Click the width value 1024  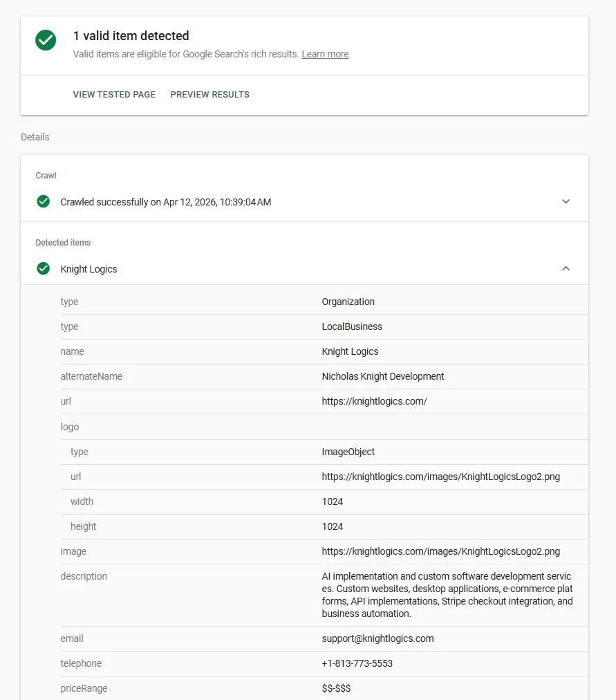click(333, 501)
